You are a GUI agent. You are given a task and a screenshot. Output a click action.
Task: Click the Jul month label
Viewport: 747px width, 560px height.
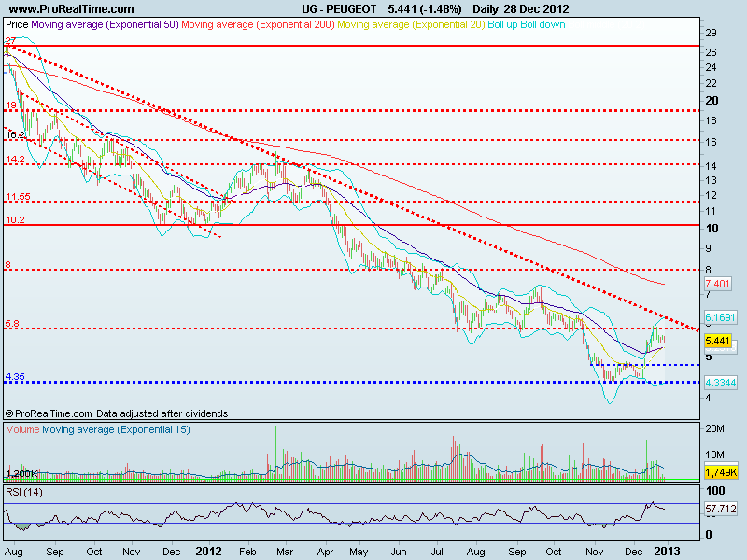pos(437,552)
